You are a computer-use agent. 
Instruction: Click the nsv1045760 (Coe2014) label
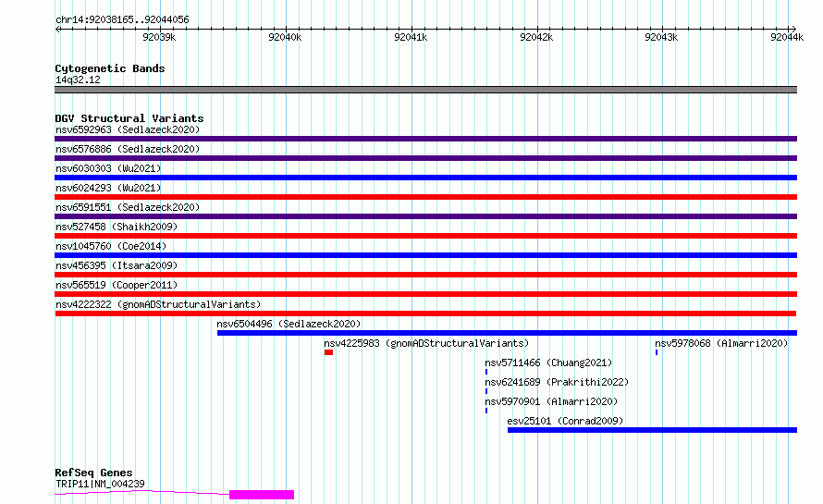click(x=111, y=246)
